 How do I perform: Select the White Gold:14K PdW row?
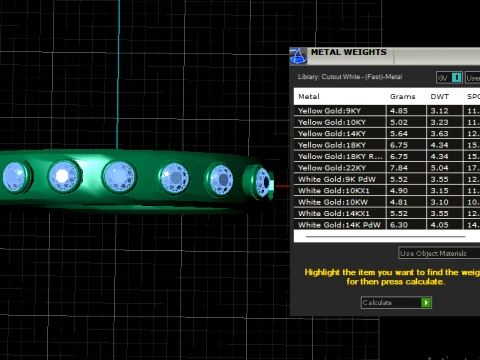(x=387, y=225)
